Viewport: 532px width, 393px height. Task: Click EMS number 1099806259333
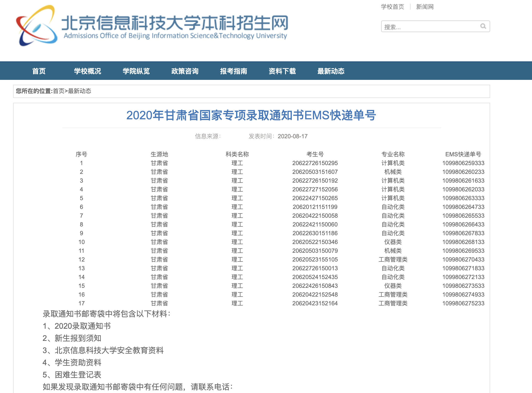[x=463, y=163]
